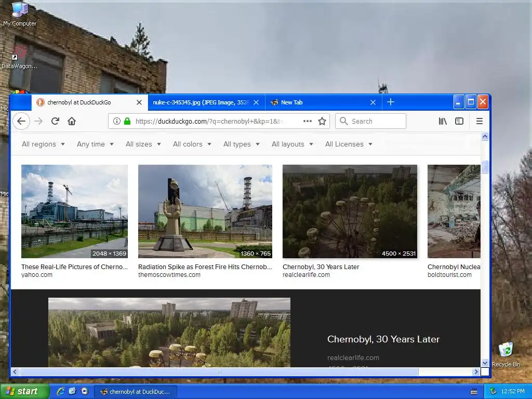Open 'Radiation Spike as Forest Fire Hits' title
532x399 pixels.
205,267
